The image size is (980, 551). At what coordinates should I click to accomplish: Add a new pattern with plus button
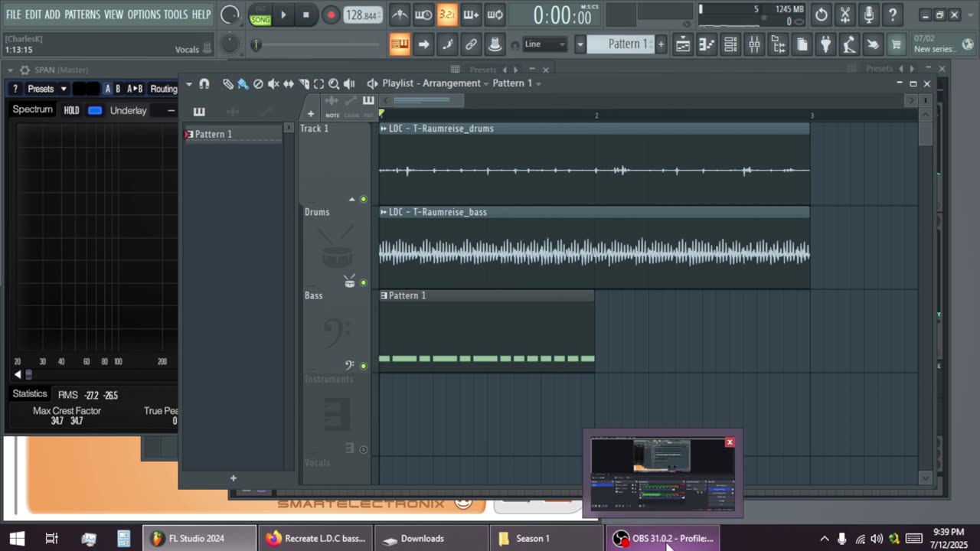coord(661,44)
